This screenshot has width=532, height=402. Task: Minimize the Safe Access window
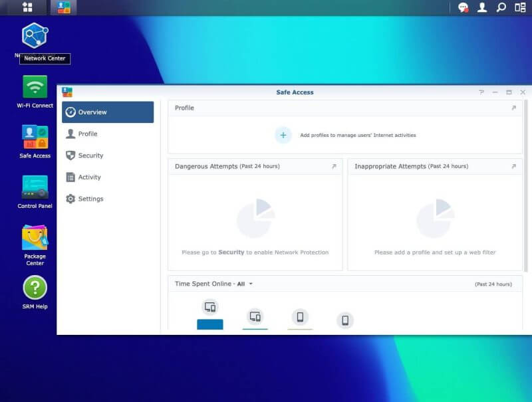pos(495,92)
